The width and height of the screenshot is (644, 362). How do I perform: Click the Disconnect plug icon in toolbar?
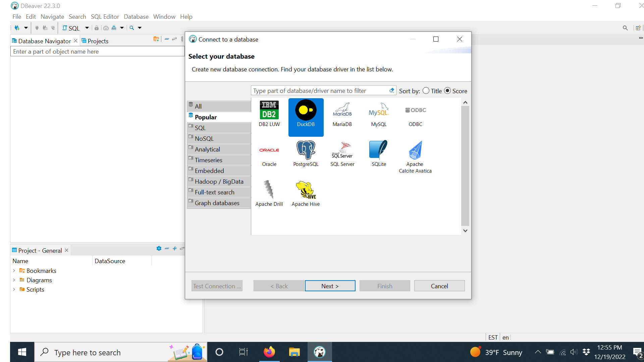53,28
